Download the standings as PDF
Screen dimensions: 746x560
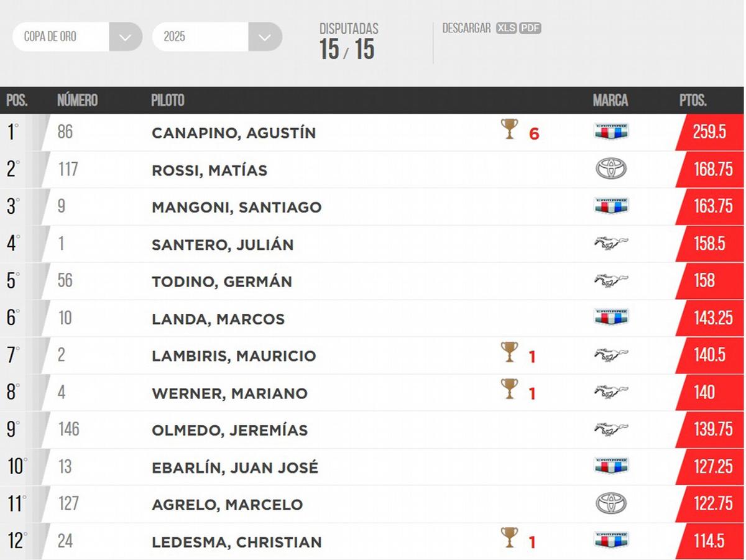[530, 28]
